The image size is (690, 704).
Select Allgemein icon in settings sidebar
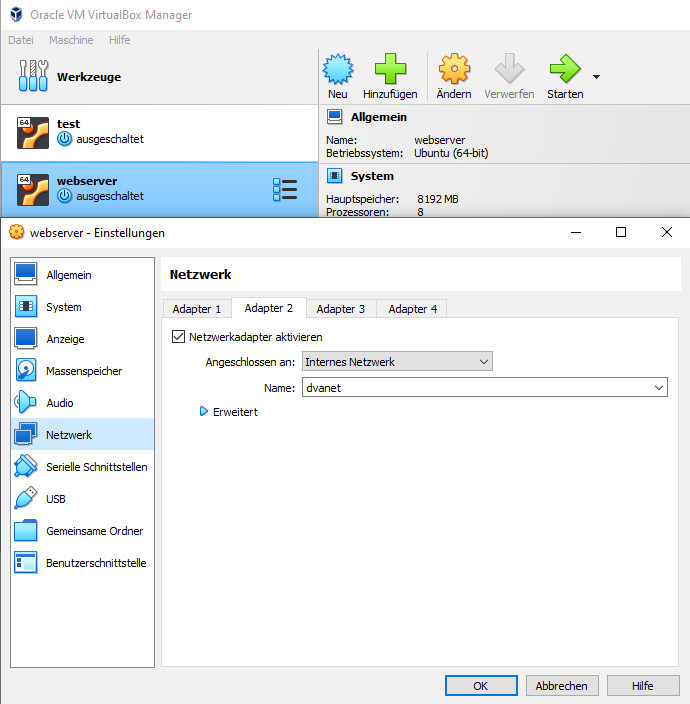[26, 274]
